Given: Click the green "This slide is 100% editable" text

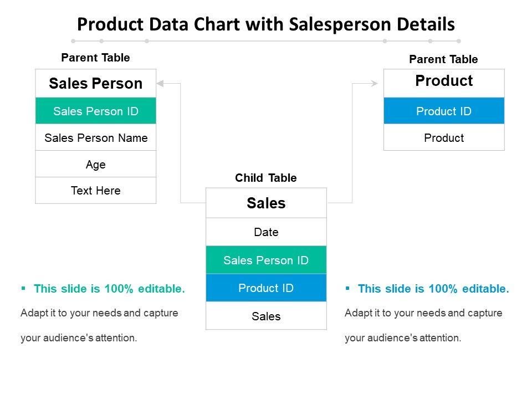Looking at the screenshot, I should [x=109, y=289].
